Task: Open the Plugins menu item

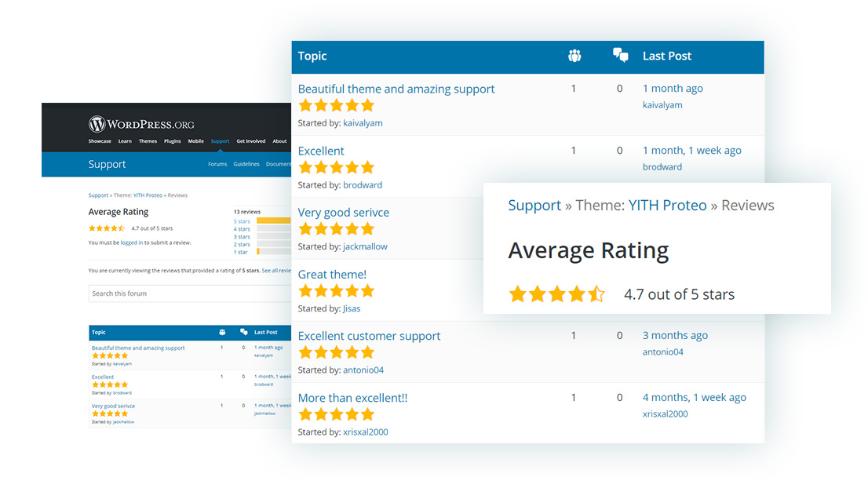Action: click(172, 141)
